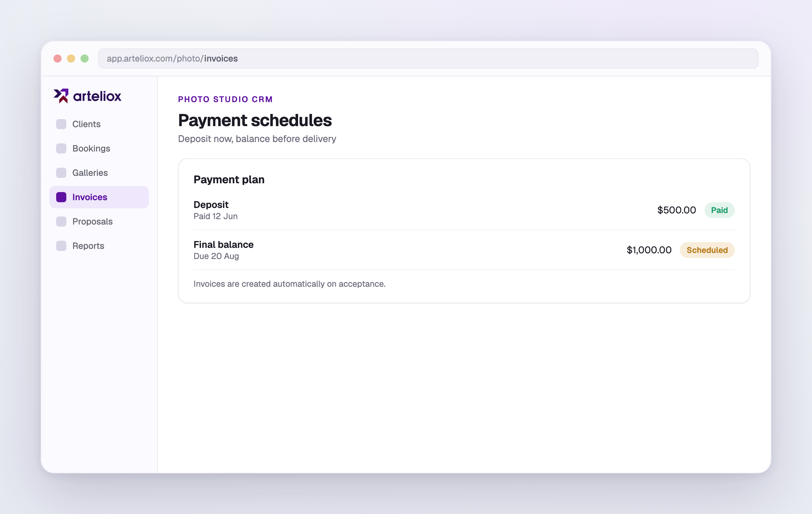Click the green Paid status badge

click(719, 210)
